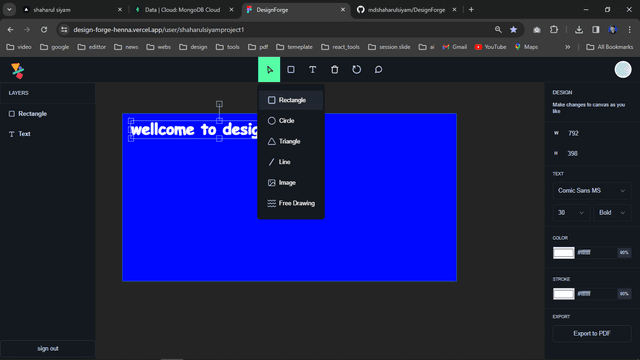
Task: Click the Color opacity 90% label
Action: [624, 253]
